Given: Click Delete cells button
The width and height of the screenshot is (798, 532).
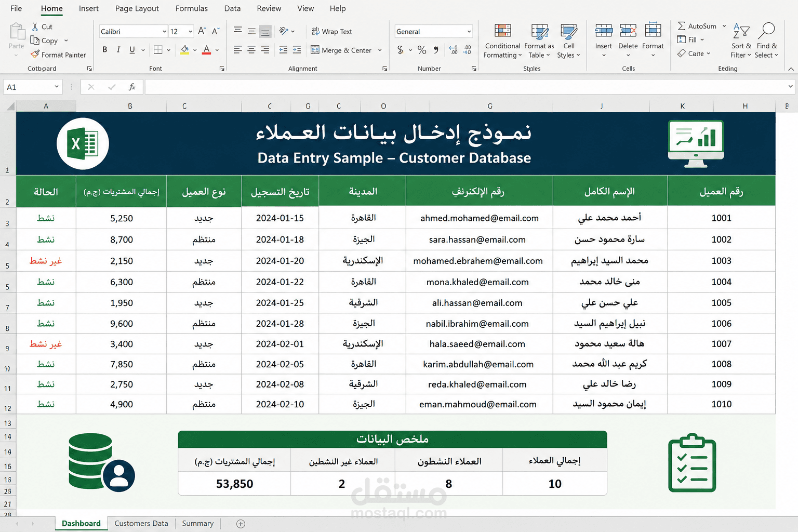Looking at the screenshot, I should (x=628, y=39).
